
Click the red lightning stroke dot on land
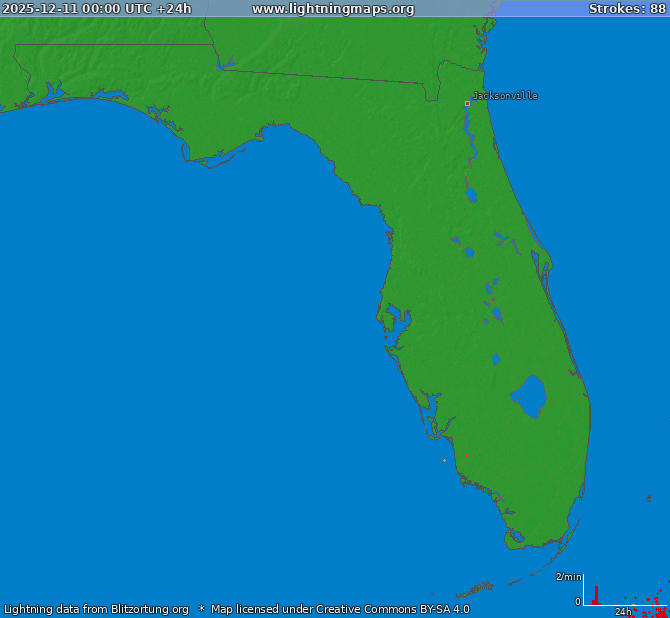(466, 456)
